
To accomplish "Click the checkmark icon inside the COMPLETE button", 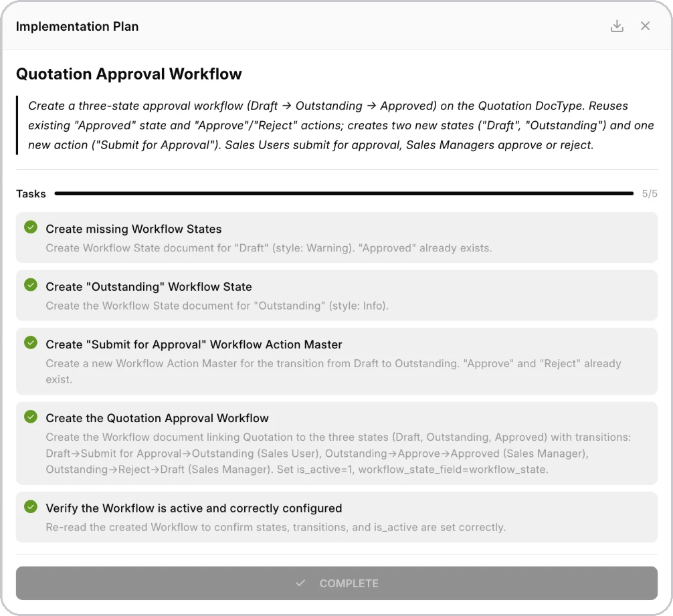I will click(300, 583).
